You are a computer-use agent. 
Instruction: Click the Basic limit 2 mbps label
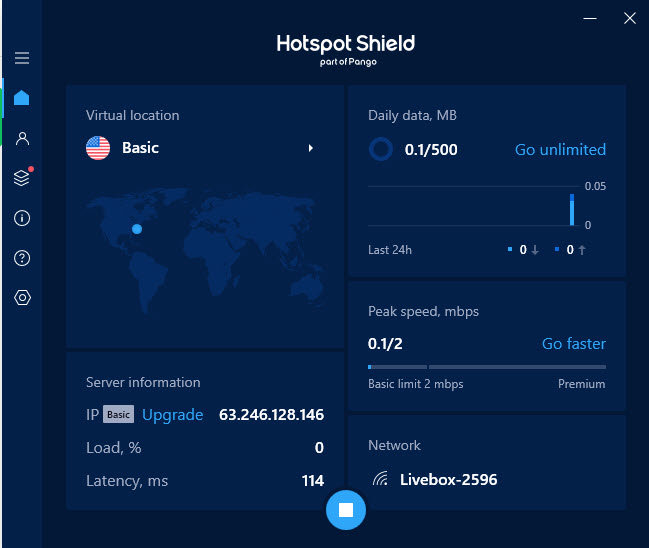pos(416,384)
